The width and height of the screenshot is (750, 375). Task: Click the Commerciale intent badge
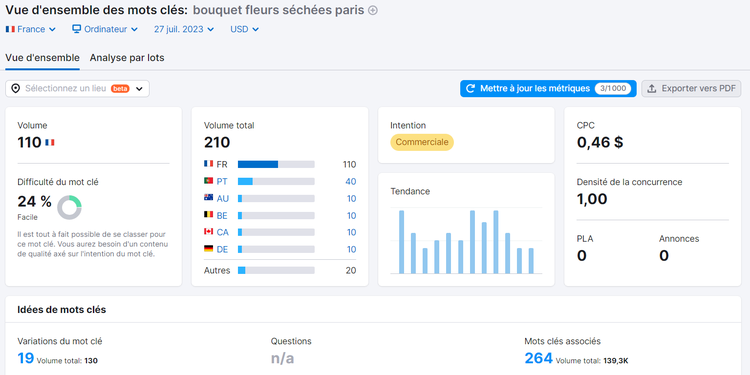coord(422,142)
